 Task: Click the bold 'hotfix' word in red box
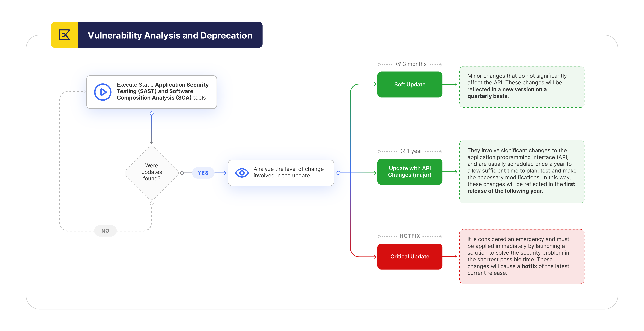pos(529,266)
